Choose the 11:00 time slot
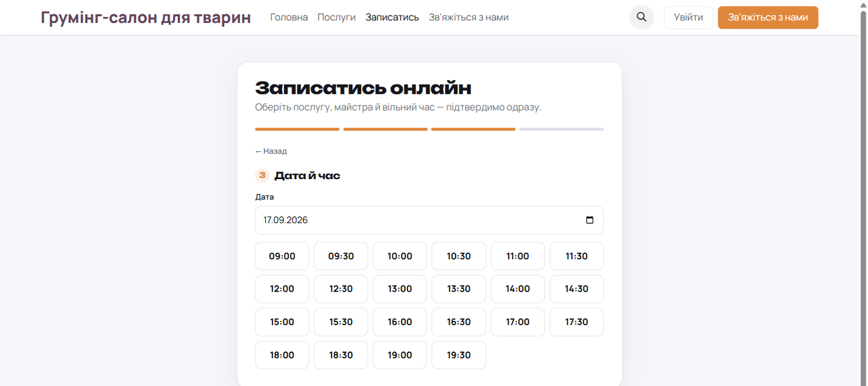Screen dimensions: 868x386 coord(518,256)
